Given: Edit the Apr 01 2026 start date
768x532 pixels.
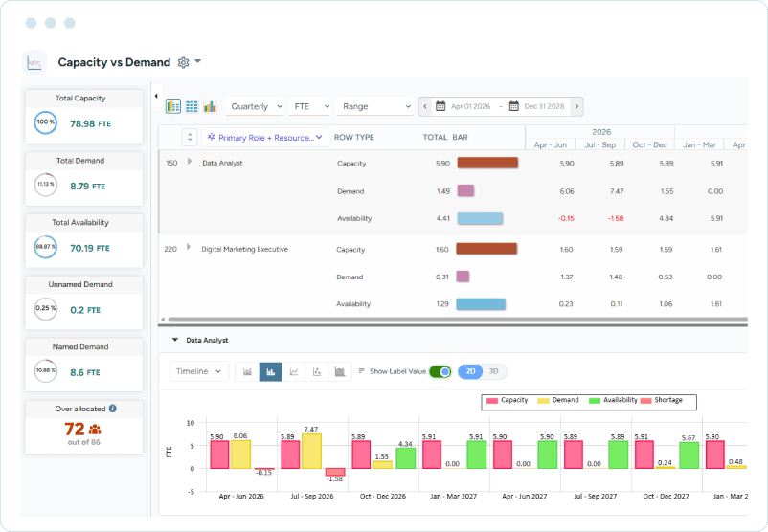Looking at the screenshot, I should tap(470, 106).
